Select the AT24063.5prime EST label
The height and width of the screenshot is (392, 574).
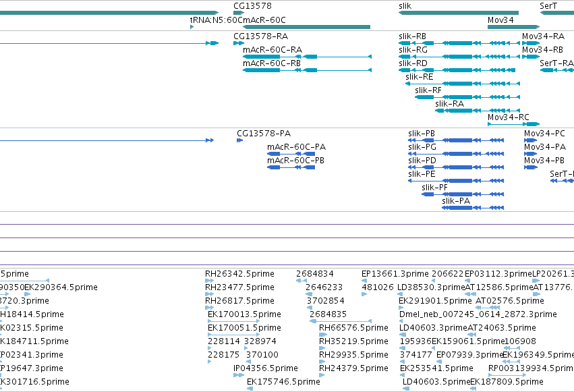tap(502, 328)
